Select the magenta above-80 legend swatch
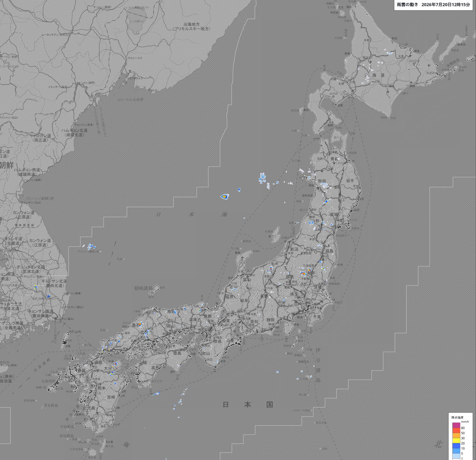 (456, 425)
